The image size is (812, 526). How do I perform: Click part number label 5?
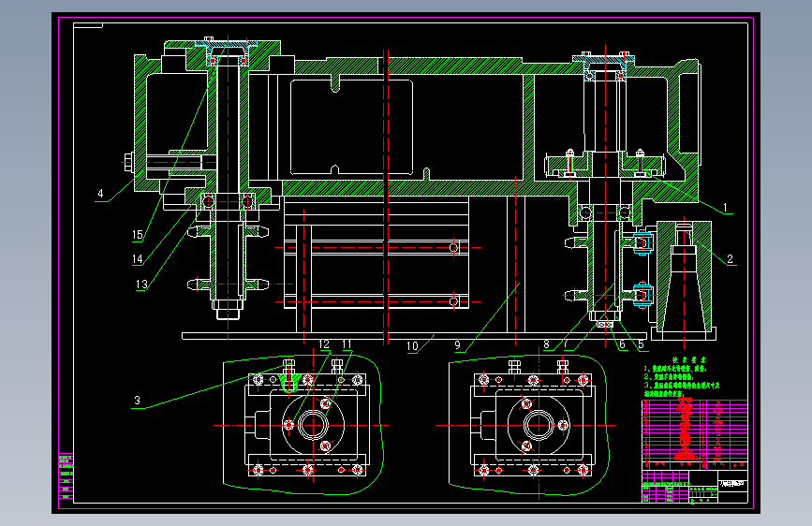641,344
